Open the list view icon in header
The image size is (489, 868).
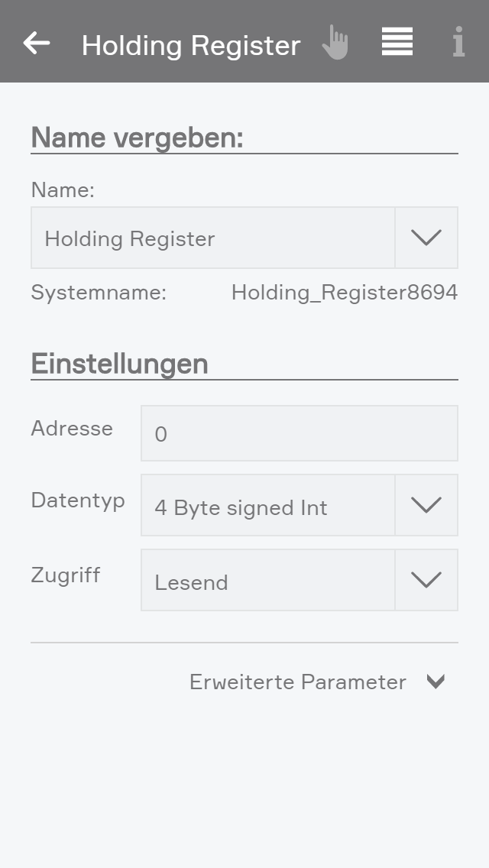[397, 42]
